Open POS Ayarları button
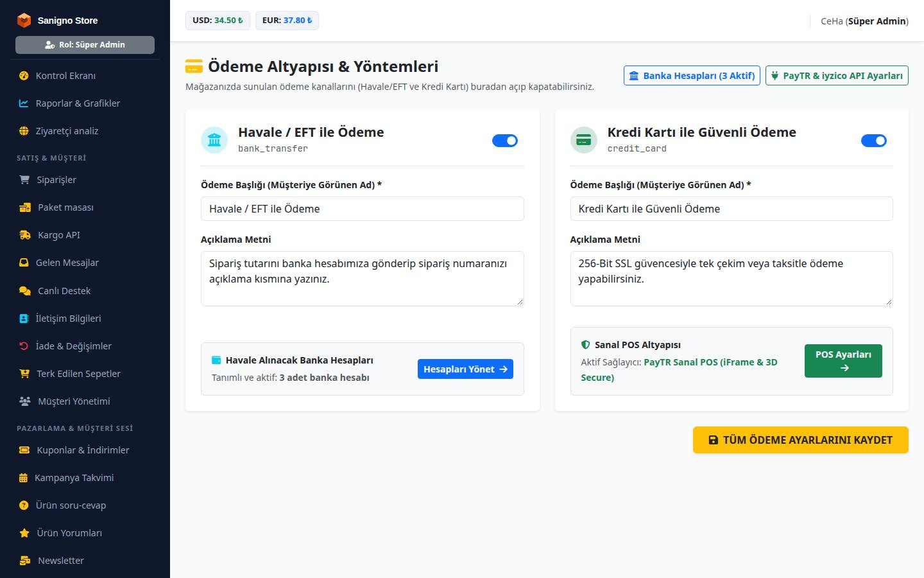 (843, 361)
